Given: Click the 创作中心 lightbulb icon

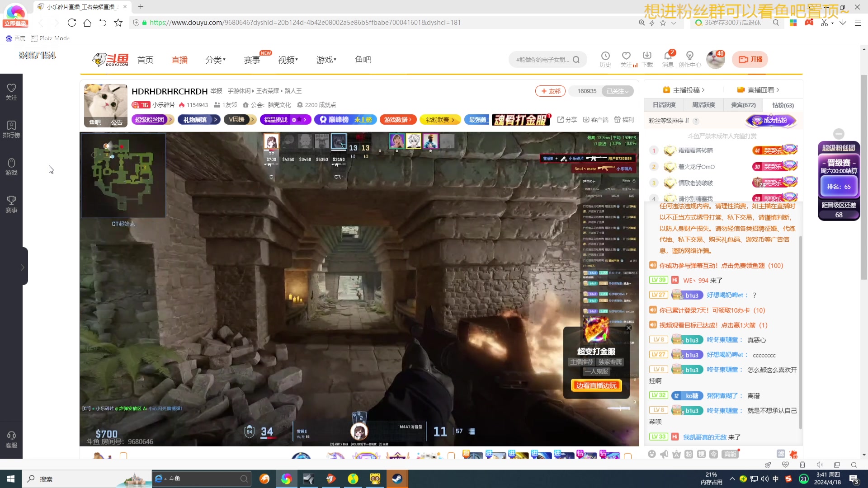Looking at the screenshot, I should click(x=689, y=56).
